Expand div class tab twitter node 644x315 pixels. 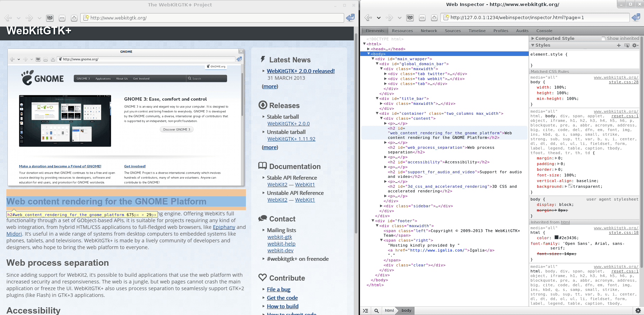(x=385, y=74)
